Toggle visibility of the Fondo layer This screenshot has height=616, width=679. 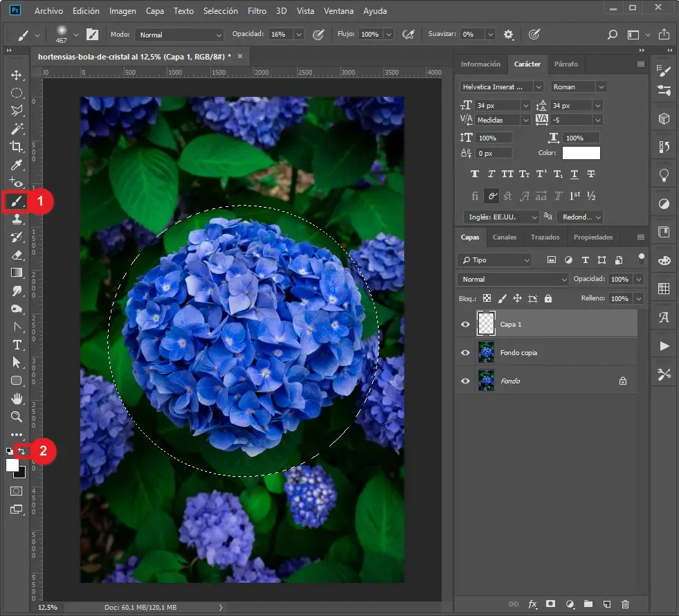pyautogui.click(x=465, y=381)
